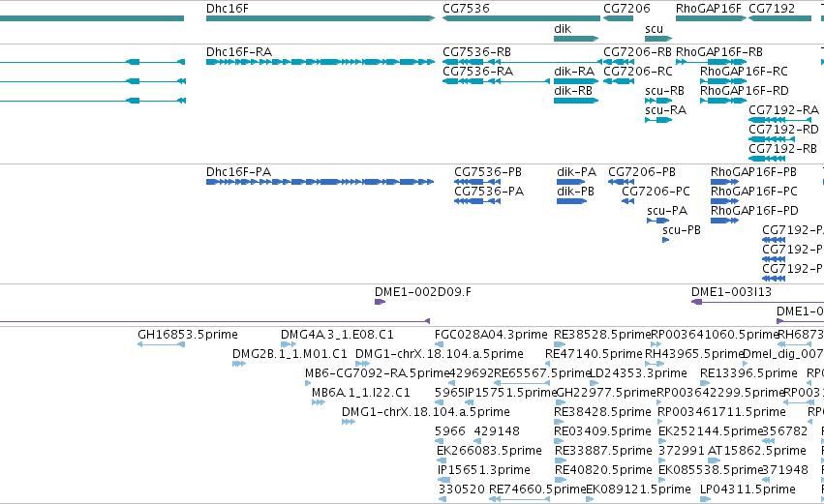824x504 pixels.
Task: Click the RhoGAP16F-RD transcript
Action: pyautogui.click(x=723, y=101)
